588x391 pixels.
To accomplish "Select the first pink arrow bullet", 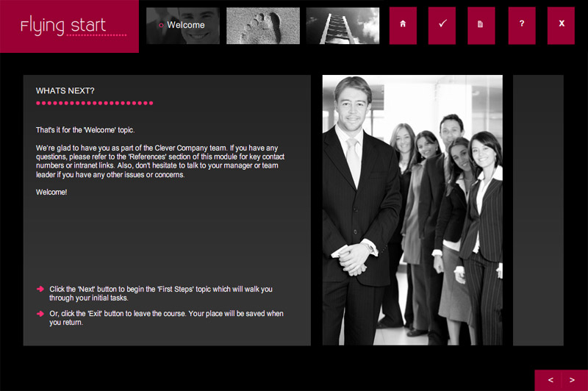I will click(40, 289).
